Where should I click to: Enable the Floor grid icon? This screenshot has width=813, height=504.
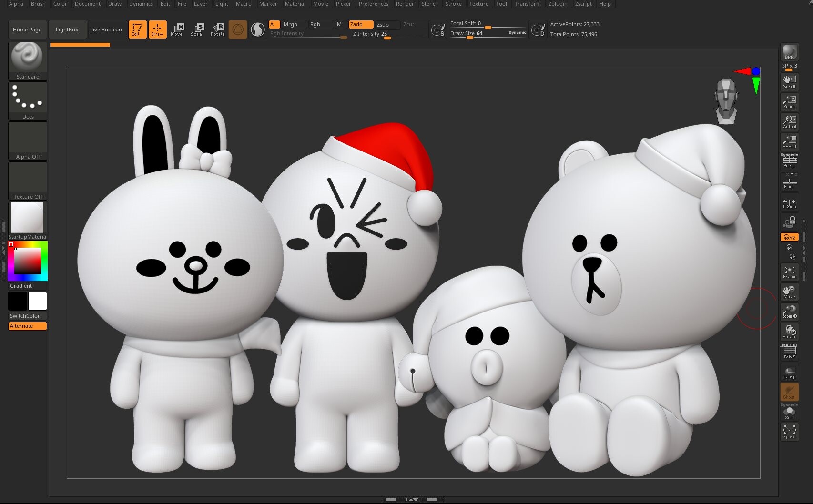(789, 181)
